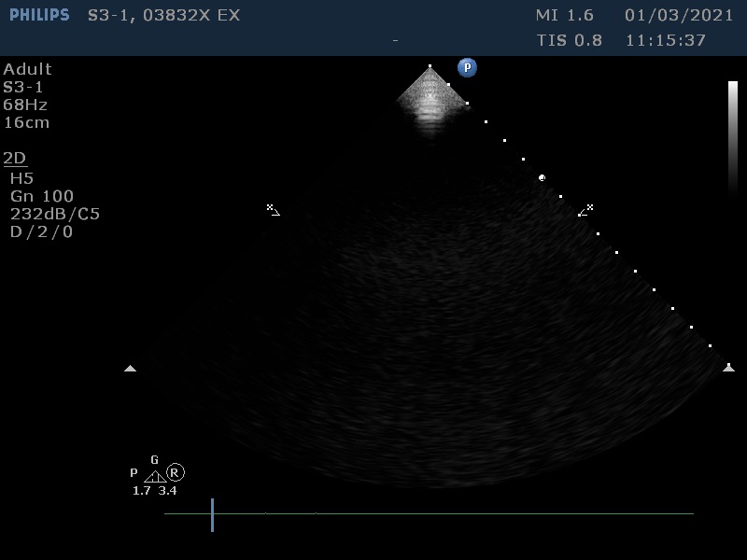
Task: Click the blue P orientation marker
Action: click(x=467, y=67)
